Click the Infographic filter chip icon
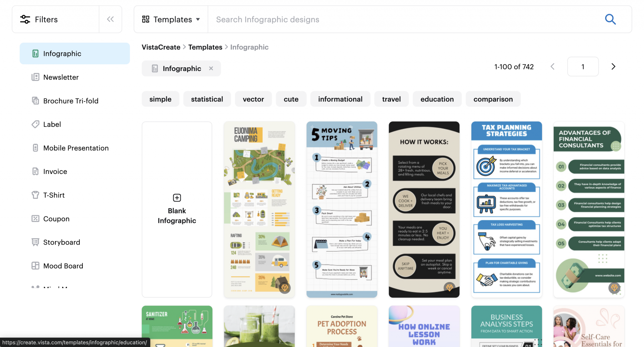644x347 pixels. 155,68
